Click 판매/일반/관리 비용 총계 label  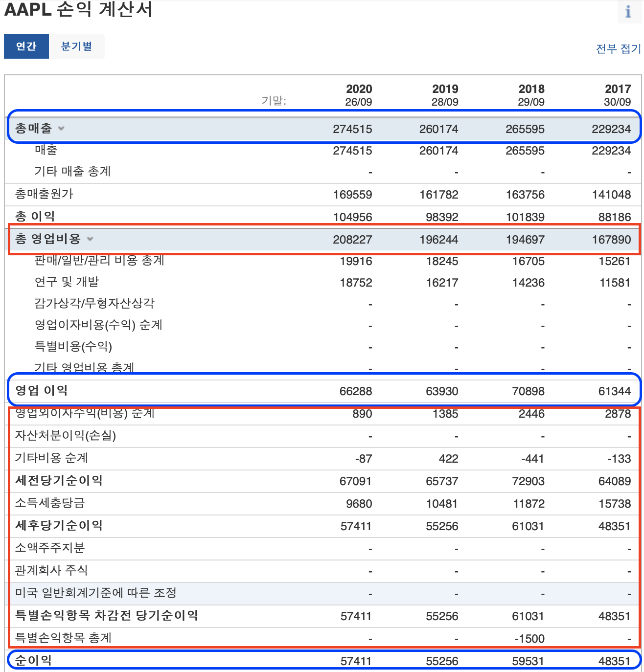point(99,260)
